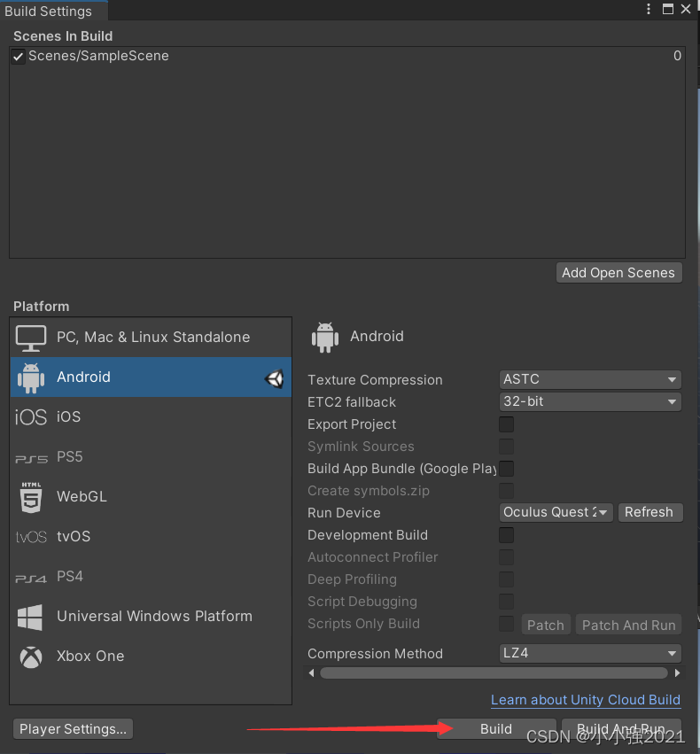Image resolution: width=700 pixels, height=754 pixels.
Task: Click the HTML5 WebGL icon
Action: pyautogui.click(x=31, y=497)
